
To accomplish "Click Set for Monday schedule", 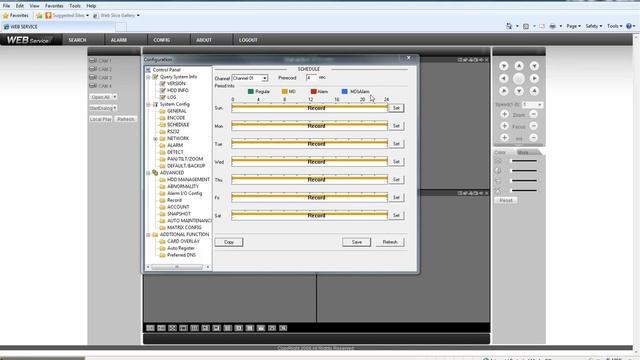I will click(396, 126).
